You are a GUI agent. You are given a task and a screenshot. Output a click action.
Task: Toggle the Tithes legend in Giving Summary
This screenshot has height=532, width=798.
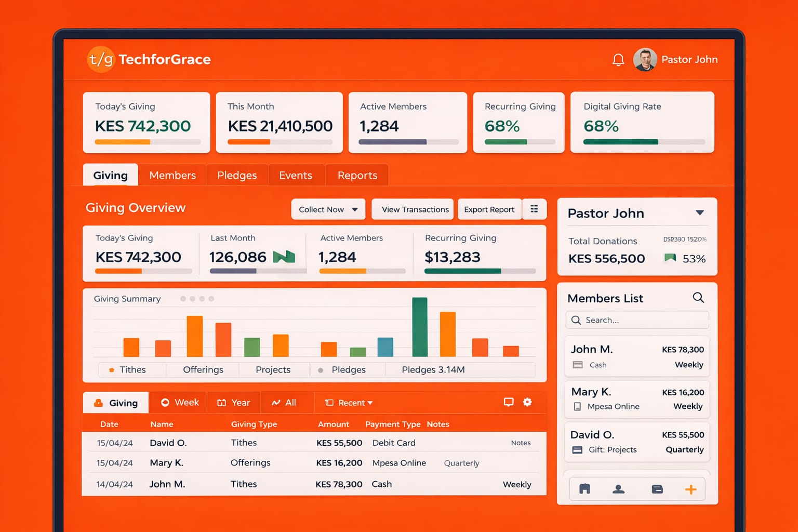(x=127, y=370)
